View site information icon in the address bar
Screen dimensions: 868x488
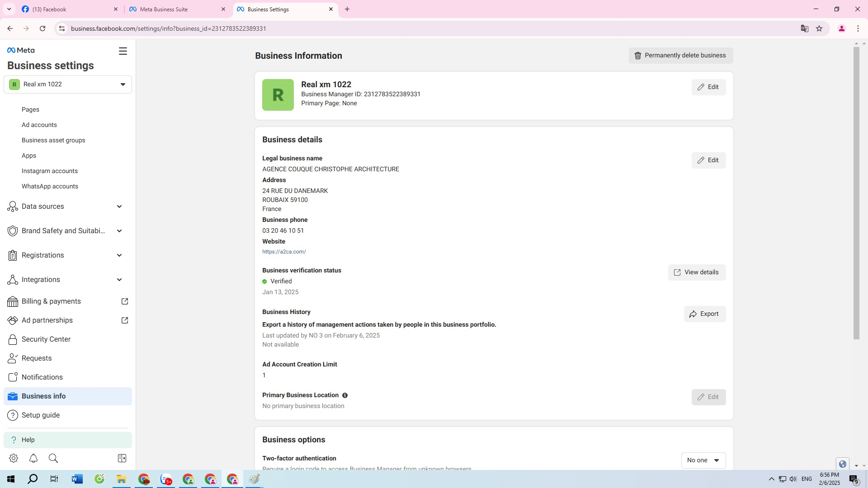click(x=62, y=28)
